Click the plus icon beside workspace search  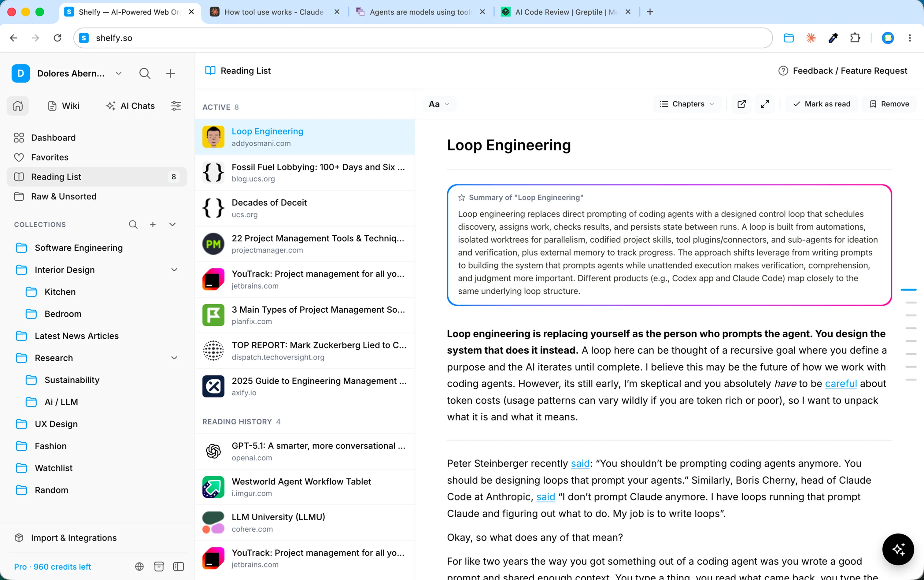tap(171, 73)
